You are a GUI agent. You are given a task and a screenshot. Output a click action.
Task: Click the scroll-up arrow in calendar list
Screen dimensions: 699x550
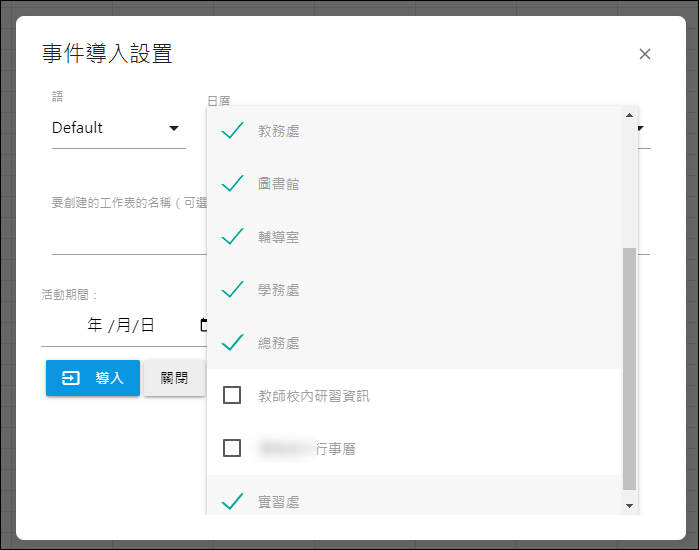[x=629, y=115]
